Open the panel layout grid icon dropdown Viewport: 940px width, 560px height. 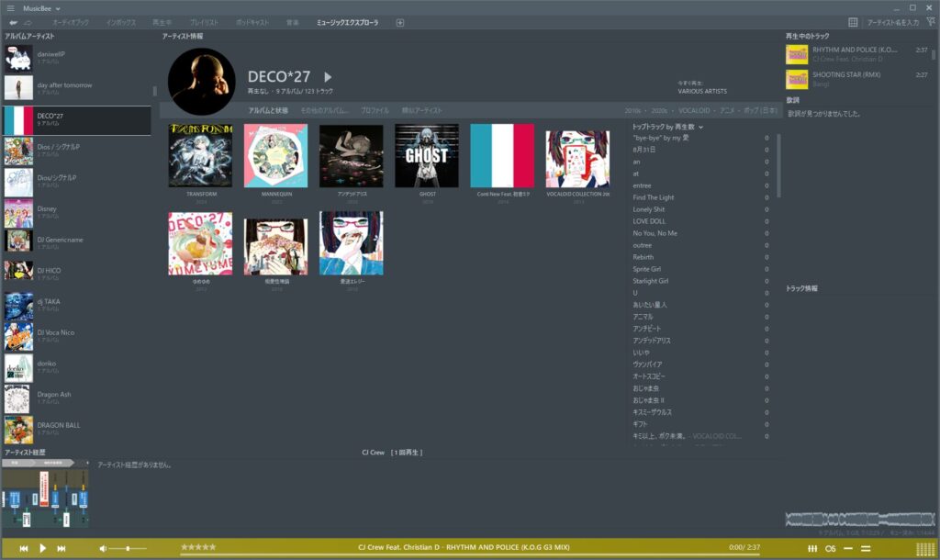[x=853, y=23]
